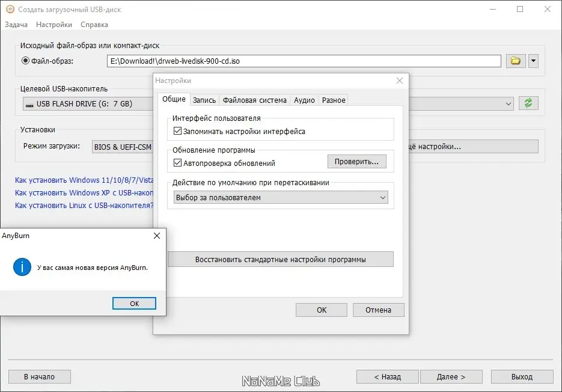Screen dimensions: 562x392
Task: Switch to the Запись tab
Action: [204, 100]
